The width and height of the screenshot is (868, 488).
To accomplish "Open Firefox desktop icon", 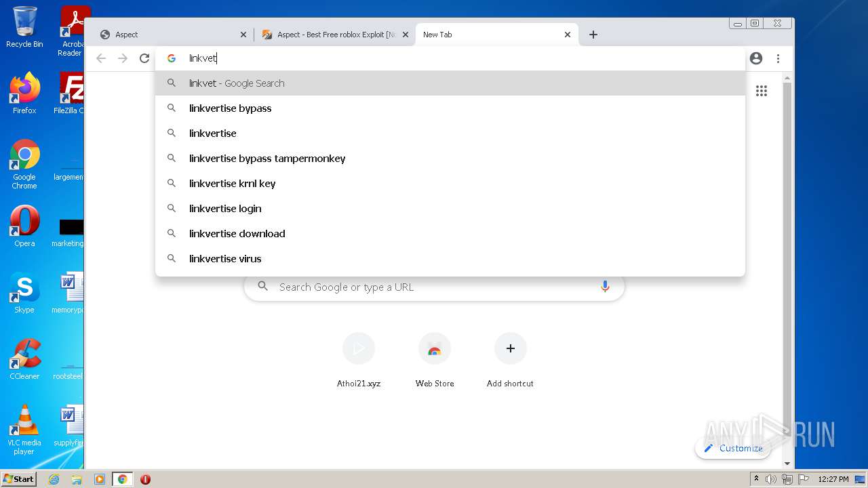I will (x=24, y=94).
